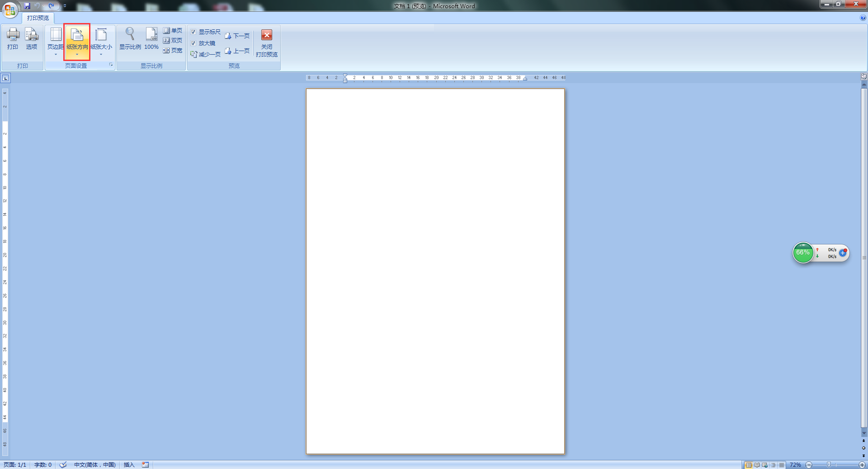Click the macro recording icon in status bar

pos(145,465)
